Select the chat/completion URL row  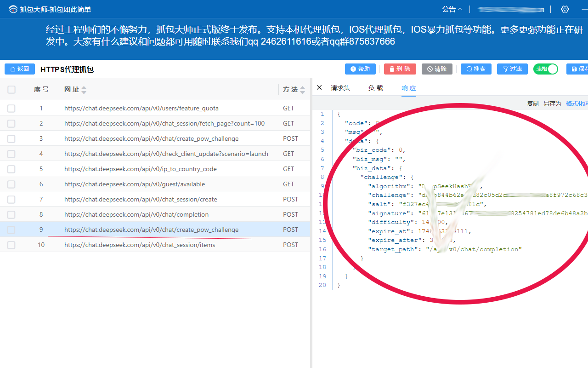pyautogui.click(x=136, y=215)
